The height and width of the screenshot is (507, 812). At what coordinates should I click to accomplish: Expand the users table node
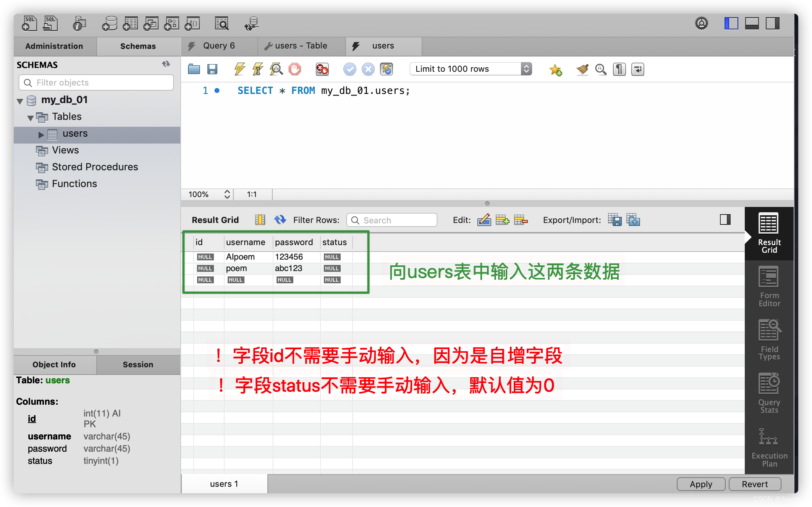tap(41, 135)
